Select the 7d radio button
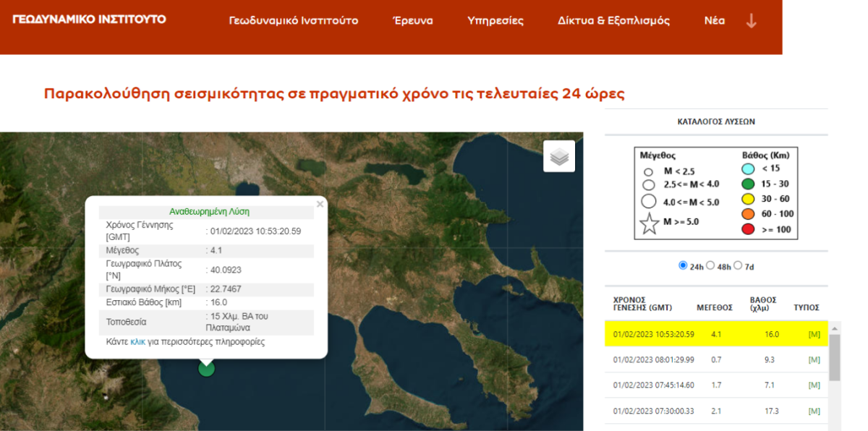Screen dimensions: 868x431 (738, 265)
